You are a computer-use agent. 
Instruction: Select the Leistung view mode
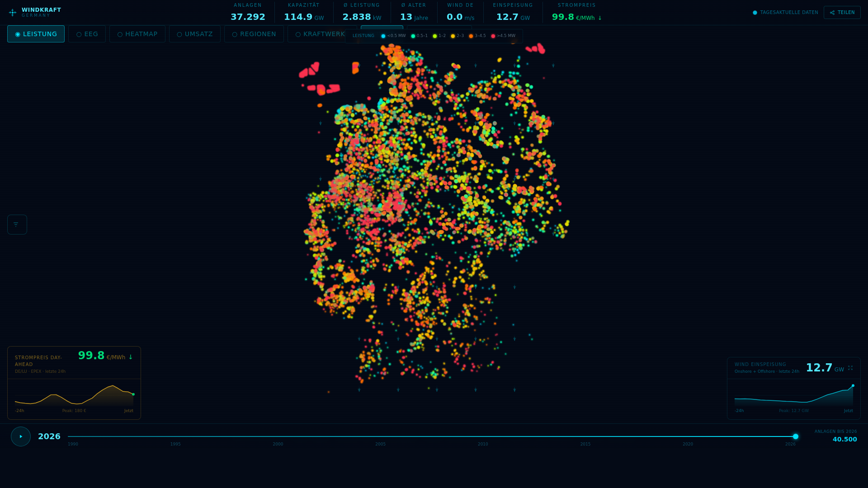(x=36, y=34)
